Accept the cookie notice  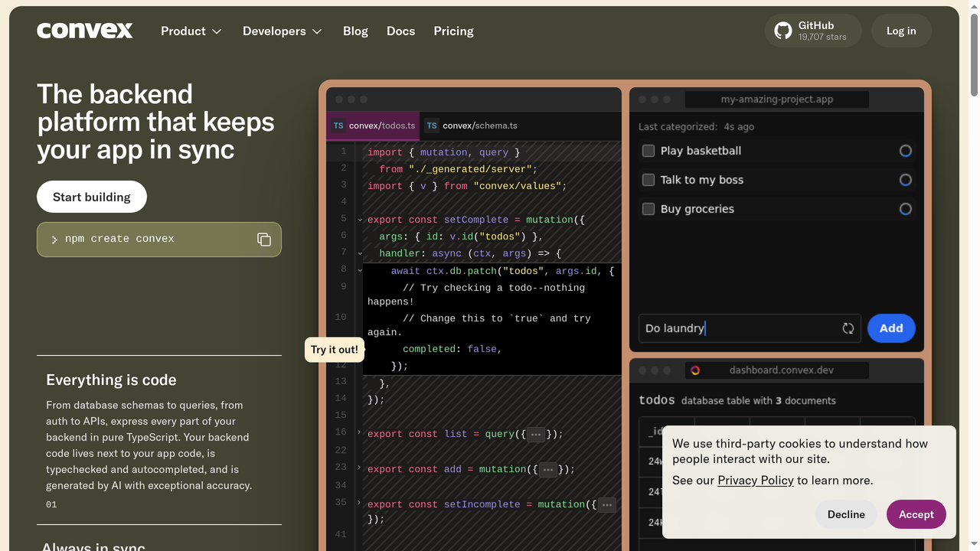[916, 514]
